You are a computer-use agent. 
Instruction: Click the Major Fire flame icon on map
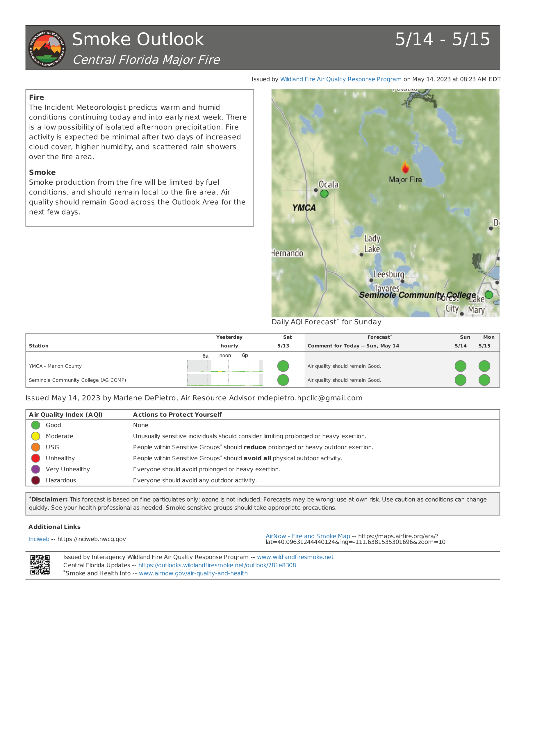pos(405,167)
